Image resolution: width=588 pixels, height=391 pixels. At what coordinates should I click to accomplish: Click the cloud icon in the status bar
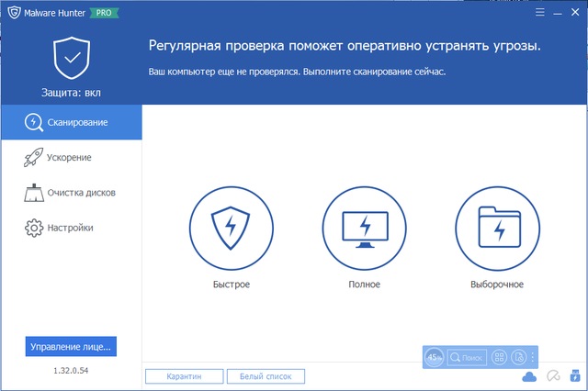[x=529, y=376]
